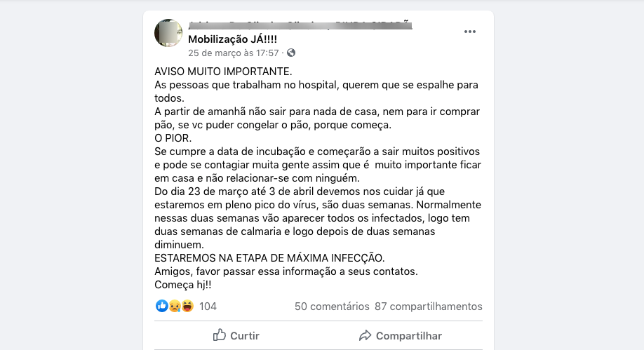Image resolution: width=644 pixels, height=350 pixels.
Task: Open the "Mobilização JÁ!!!!" group link
Action: click(x=237, y=39)
